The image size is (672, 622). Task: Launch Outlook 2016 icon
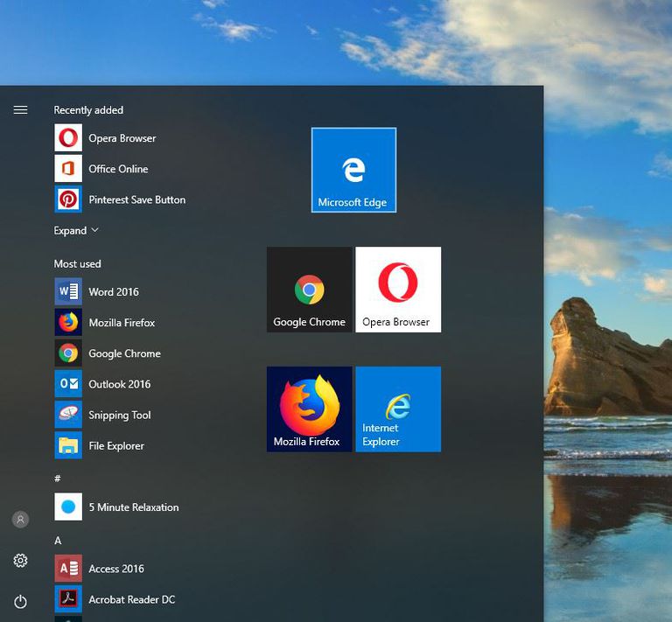tap(68, 384)
